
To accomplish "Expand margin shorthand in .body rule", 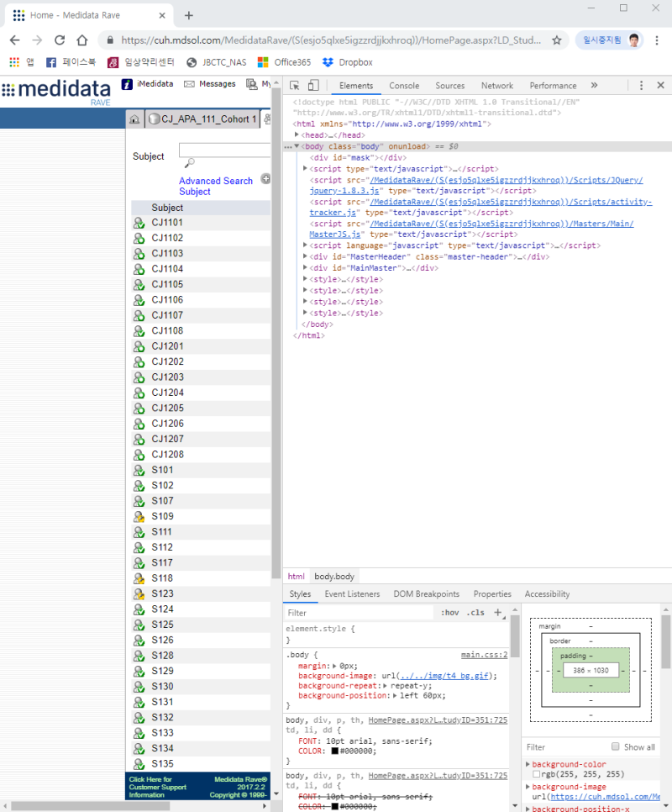I will pos(334,666).
